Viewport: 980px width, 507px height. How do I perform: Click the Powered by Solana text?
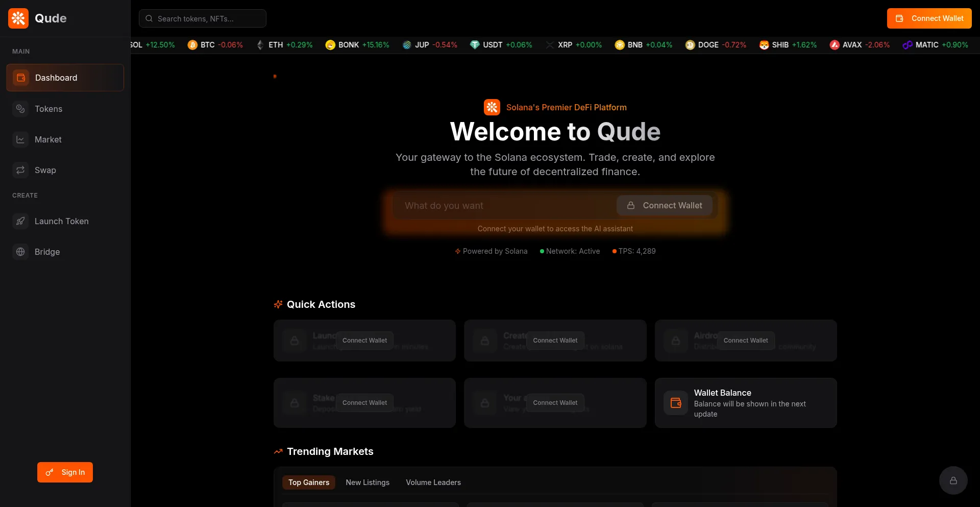(495, 251)
